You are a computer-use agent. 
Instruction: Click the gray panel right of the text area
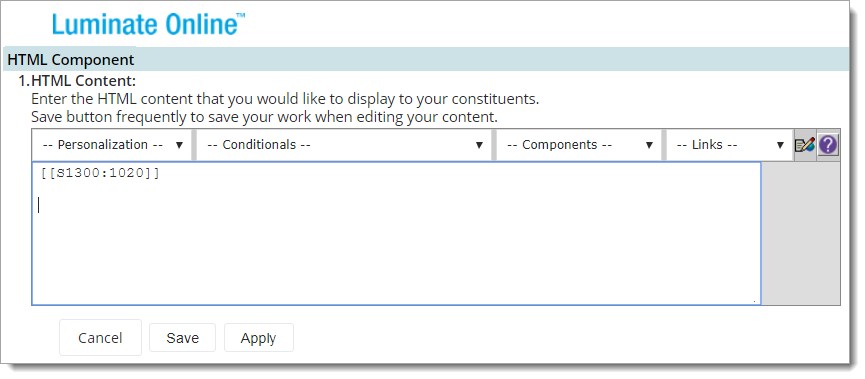[800, 233]
